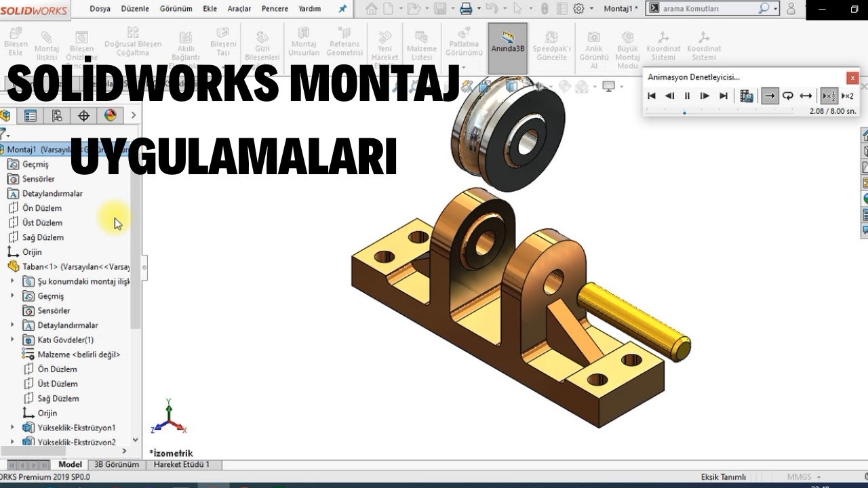Open the Düzenle menu
Image resolution: width=868 pixels, height=488 pixels.
134,9
